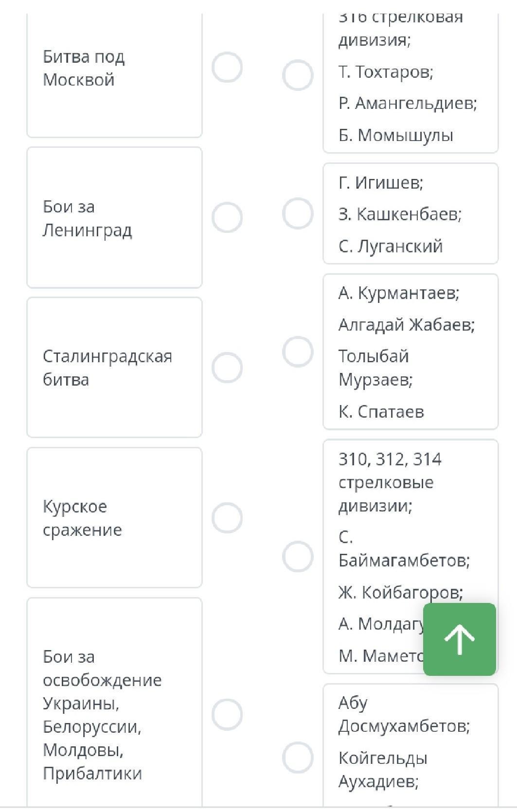Click the Курское сражение card
This screenshot has width=517, height=812.
point(114,517)
